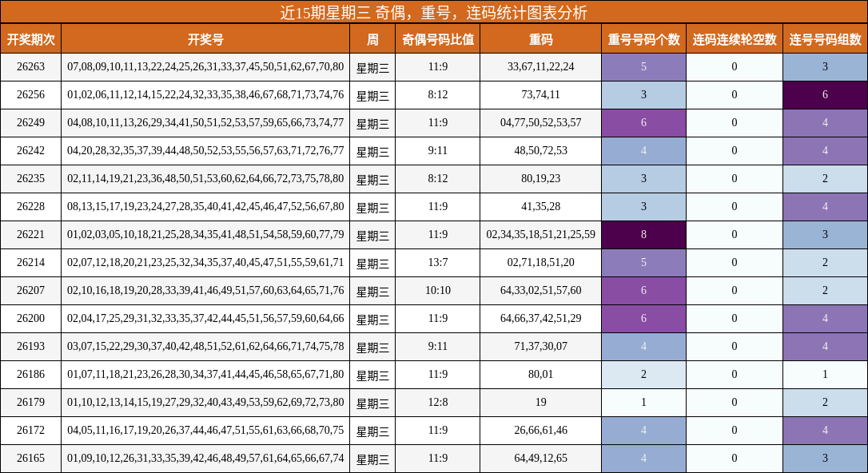This screenshot has width=868, height=473.
Task: Click the 10:10 odd-even ratio cell
Action: coord(438,291)
